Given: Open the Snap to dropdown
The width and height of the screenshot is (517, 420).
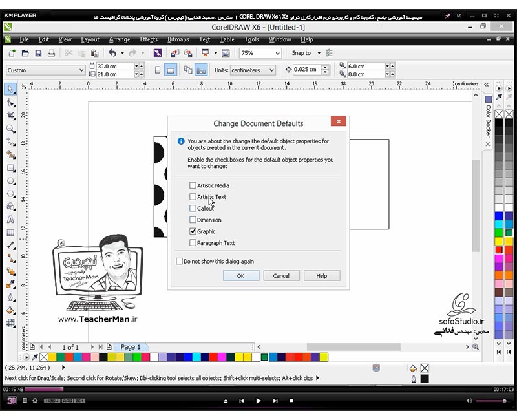Looking at the screenshot, I should coord(319,53).
